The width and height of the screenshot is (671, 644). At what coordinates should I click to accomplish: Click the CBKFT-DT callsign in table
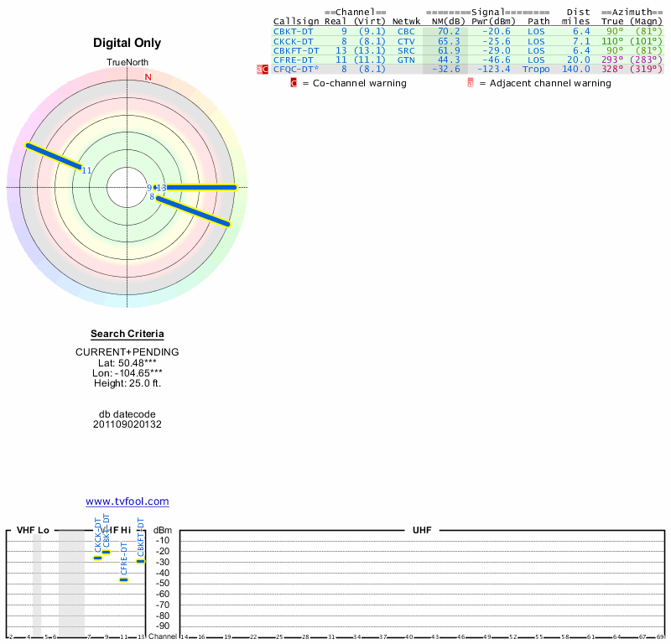(x=296, y=50)
